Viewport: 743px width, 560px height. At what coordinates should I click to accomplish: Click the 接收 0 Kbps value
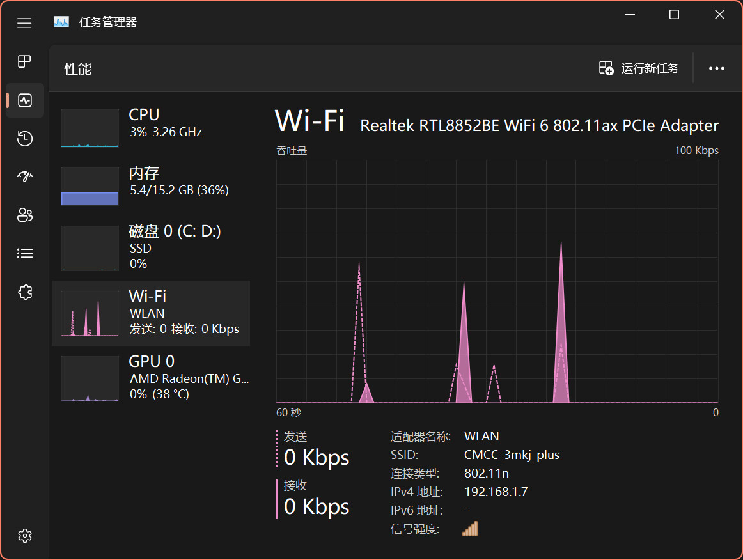click(317, 506)
